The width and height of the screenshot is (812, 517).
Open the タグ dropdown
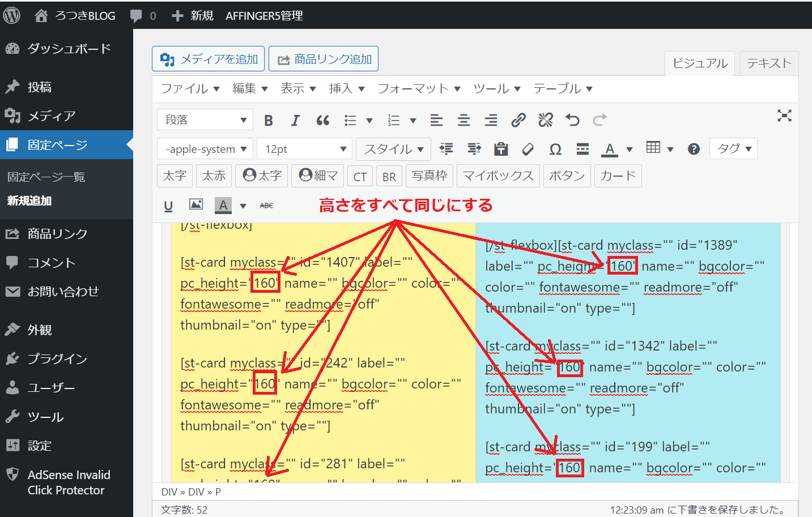point(734,149)
